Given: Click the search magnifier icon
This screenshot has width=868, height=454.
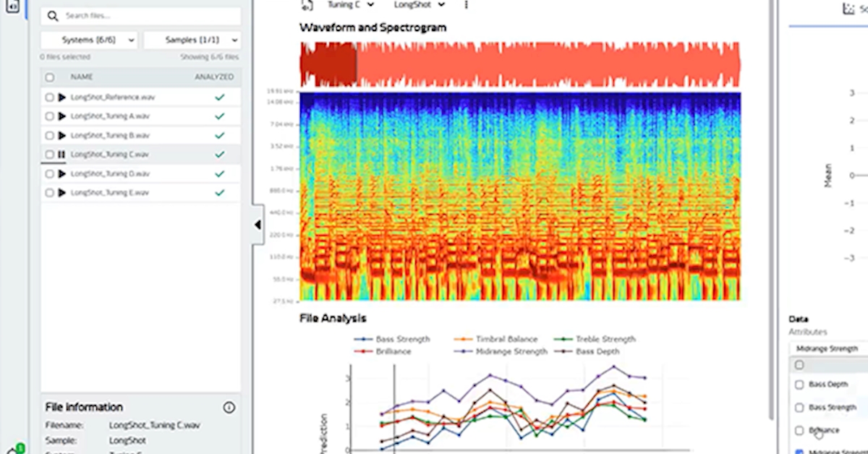Looking at the screenshot, I should point(53,16).
